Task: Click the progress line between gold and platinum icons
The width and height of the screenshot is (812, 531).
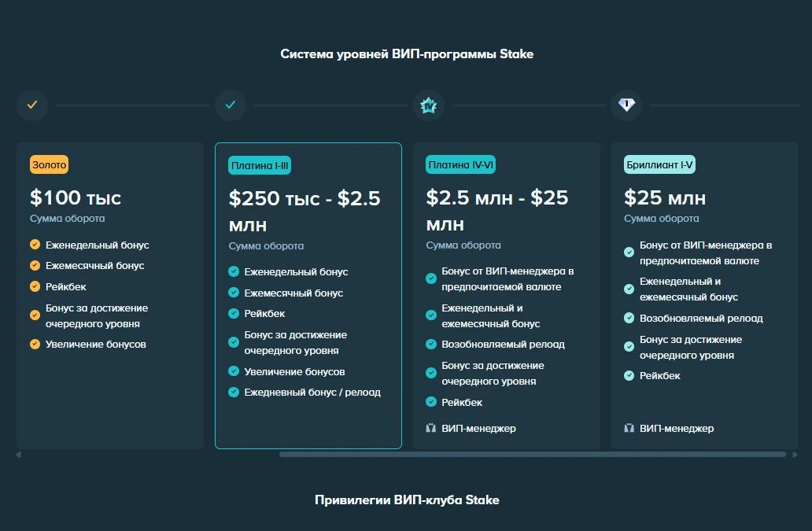Action: tap(131, 105)
